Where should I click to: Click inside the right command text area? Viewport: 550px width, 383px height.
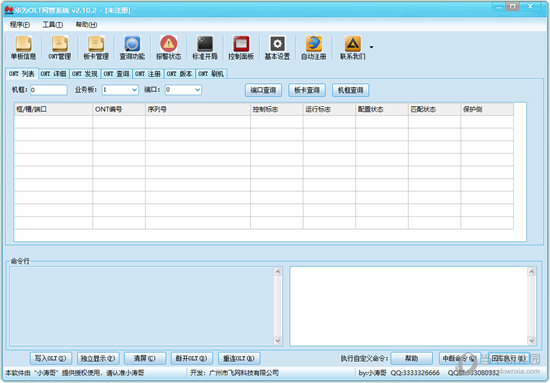click(x=409, y=306)
